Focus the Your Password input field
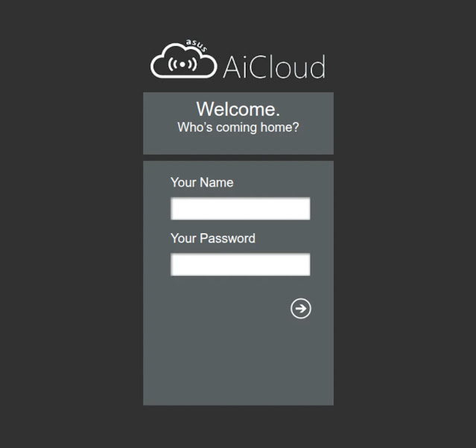Image resolution: width=476 pixels, height=448 pixels. pyautogui.click(x=240, y=265)
